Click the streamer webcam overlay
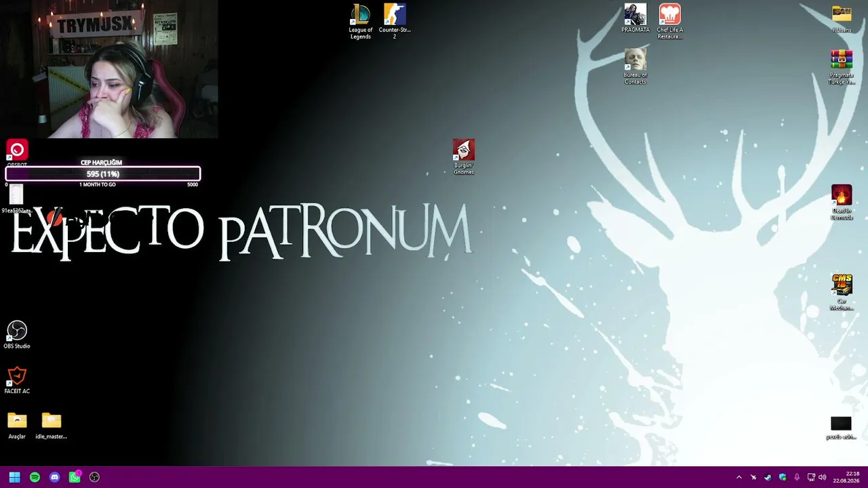The height and width of the screenshot is (488, 868). (x=109, y=69)
